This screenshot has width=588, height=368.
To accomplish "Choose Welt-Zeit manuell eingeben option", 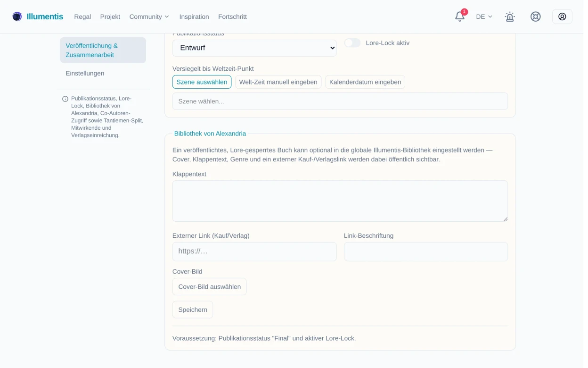I will tap(278, 82).
